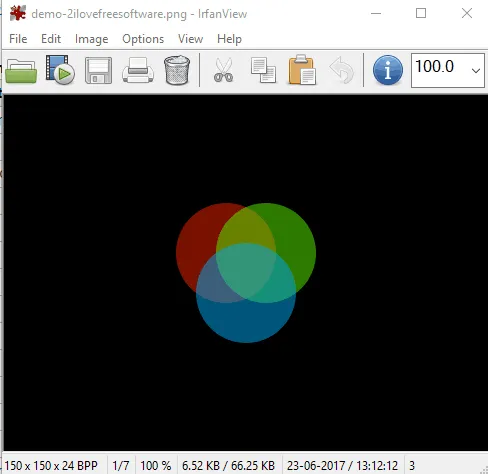Click the blue circle in the image

tap(246, 322)
